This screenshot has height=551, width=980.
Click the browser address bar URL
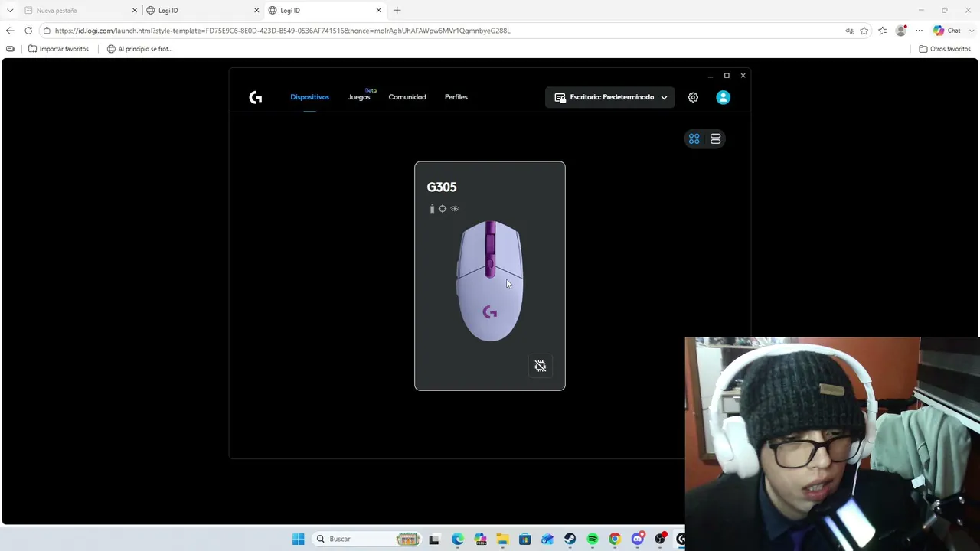point(283,31)
